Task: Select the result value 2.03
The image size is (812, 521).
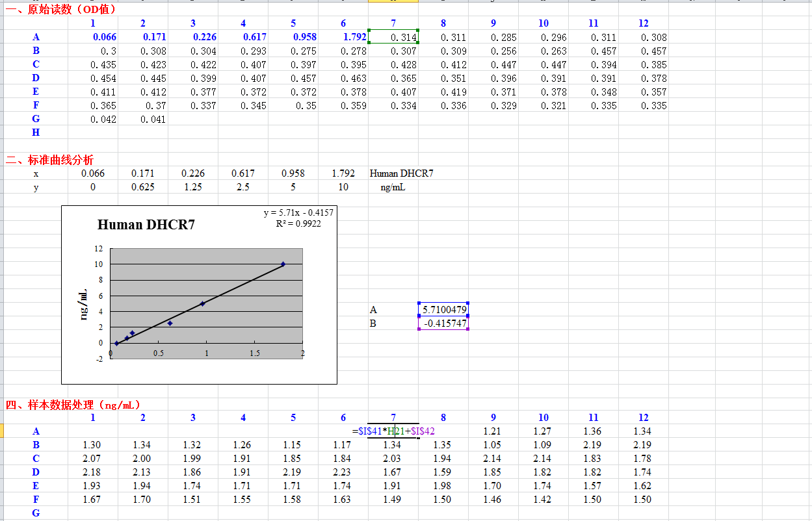Action: 393,459
